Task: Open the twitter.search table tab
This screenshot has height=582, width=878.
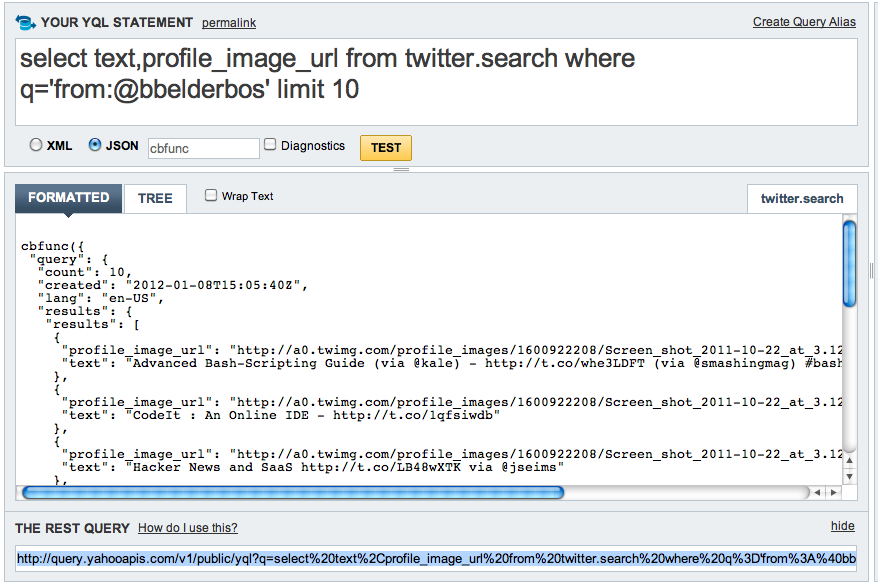Action: pyautogui.click(x=802, y=198)
